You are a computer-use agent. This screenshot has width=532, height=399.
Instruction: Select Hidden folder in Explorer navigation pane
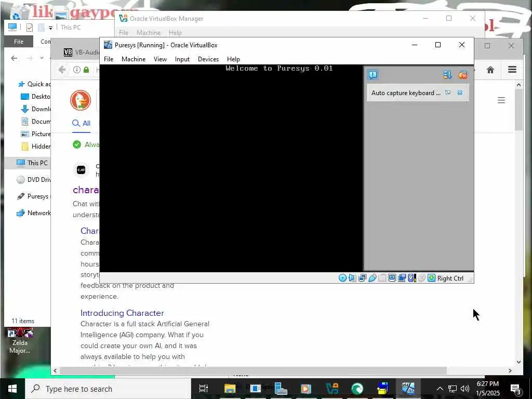coord(35,146)
